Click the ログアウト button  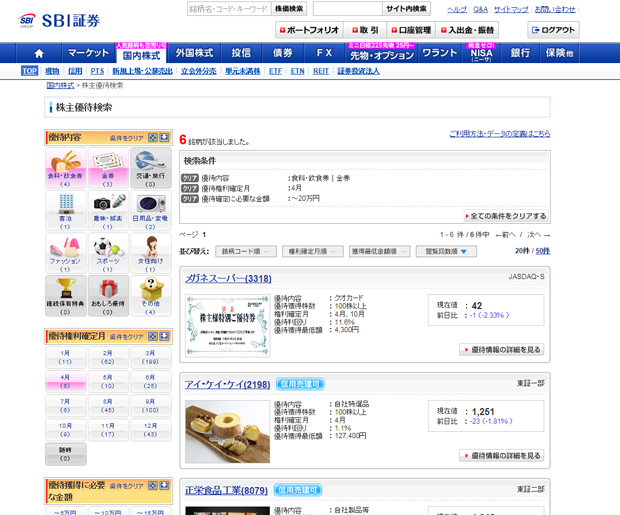point(553,30)
